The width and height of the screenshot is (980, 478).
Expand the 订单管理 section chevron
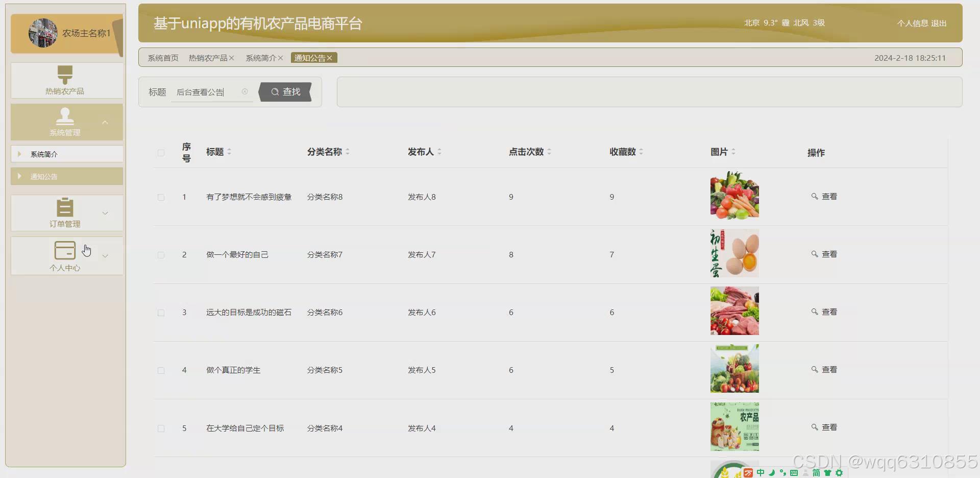pyautogui.click(x=105, y=213)
